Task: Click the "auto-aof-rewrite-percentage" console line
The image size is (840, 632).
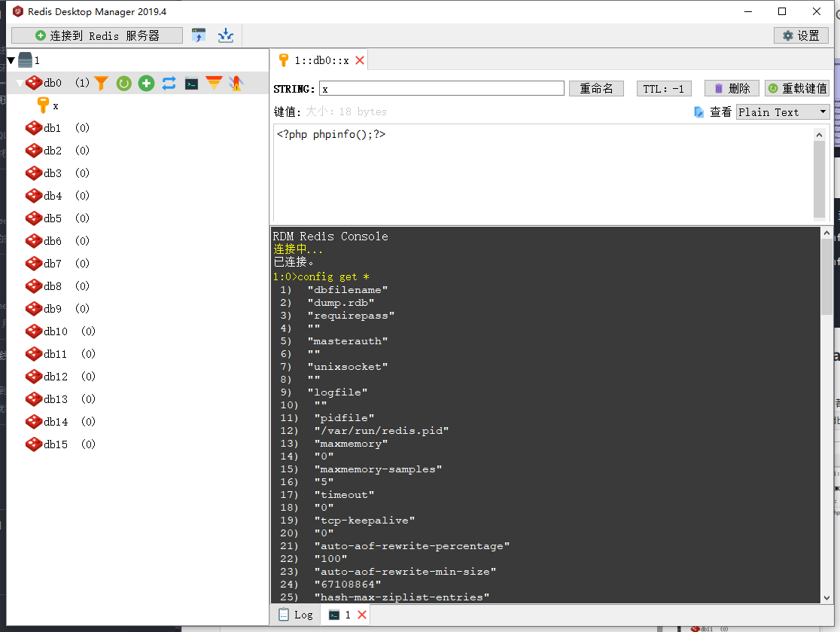Action: (x=412, y=546)
